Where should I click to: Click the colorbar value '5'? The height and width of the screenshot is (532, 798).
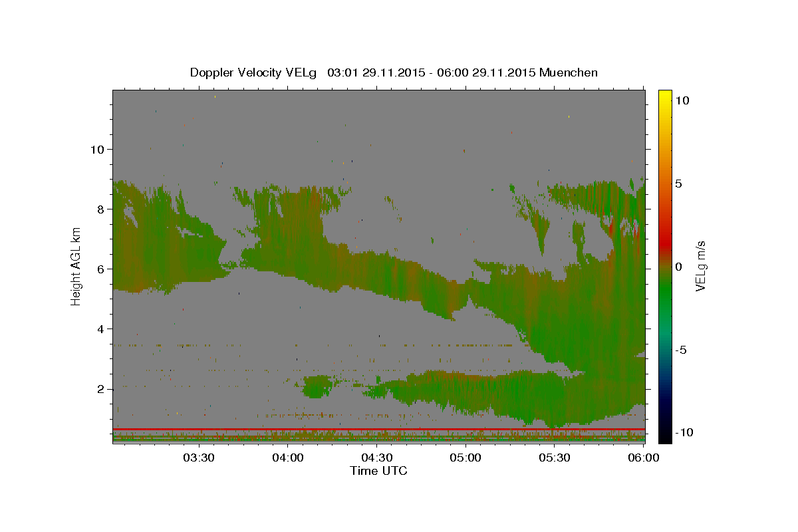click(679, 184)
